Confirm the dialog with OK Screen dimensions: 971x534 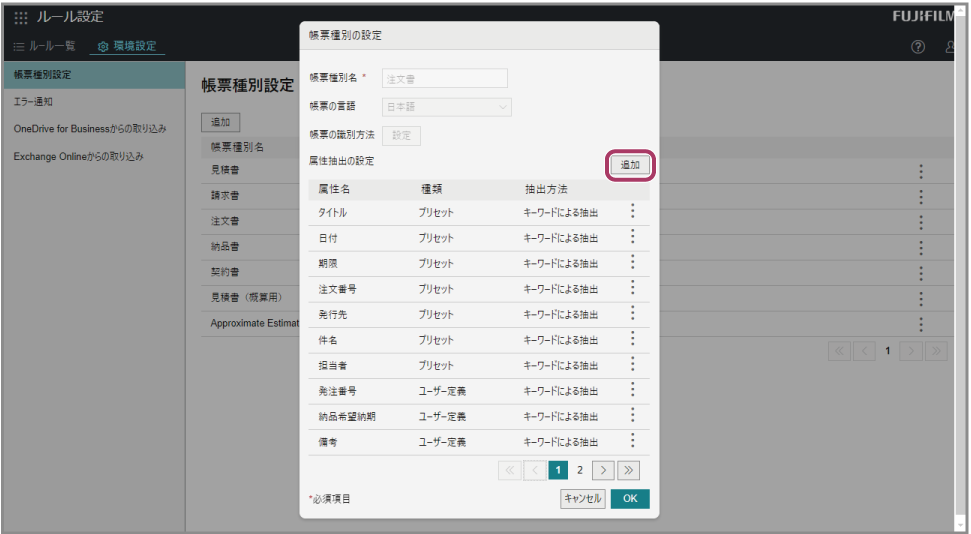coord(630,499)
